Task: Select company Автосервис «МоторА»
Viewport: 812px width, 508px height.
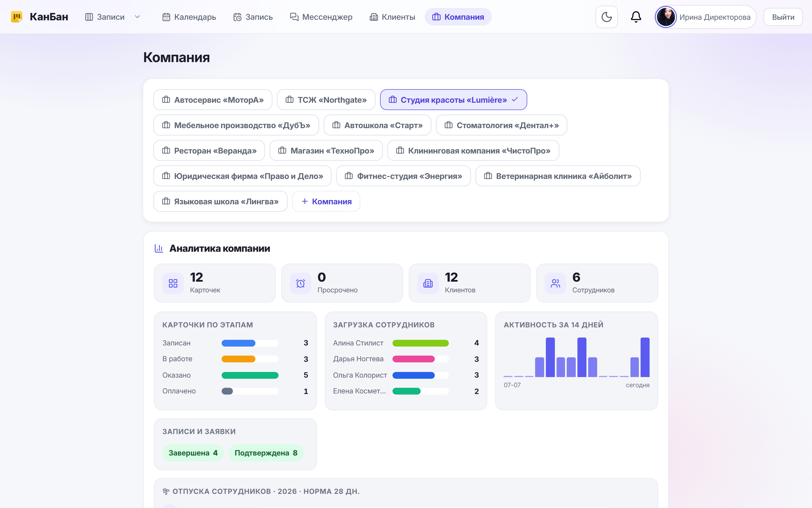Action: (x=213, y=100)
